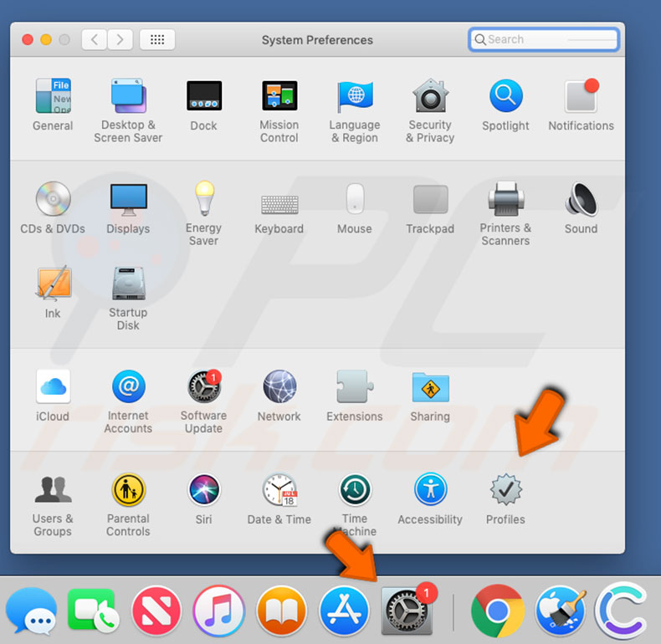Viewport: 661px width, 644px height.
Task: Launch Google Chrome from the Dock
Action: pos(498,611)
